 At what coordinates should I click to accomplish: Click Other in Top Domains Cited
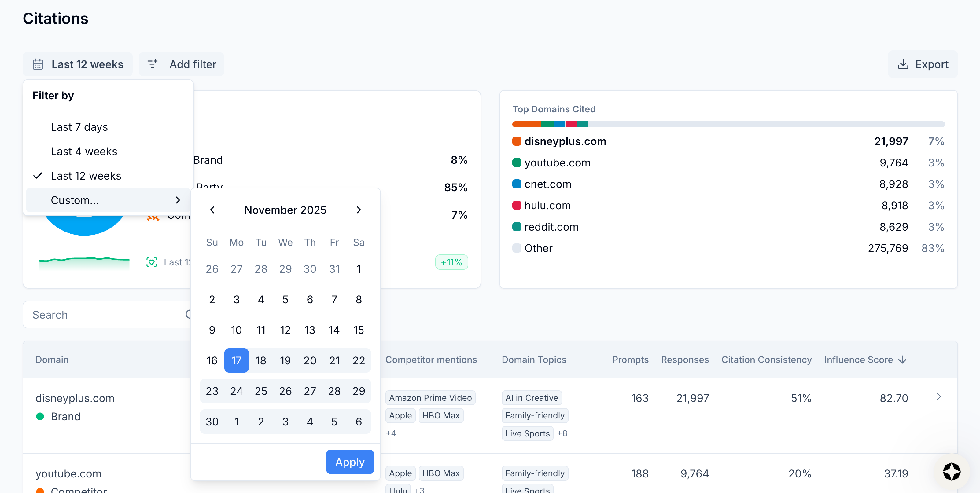pos(538,248)
